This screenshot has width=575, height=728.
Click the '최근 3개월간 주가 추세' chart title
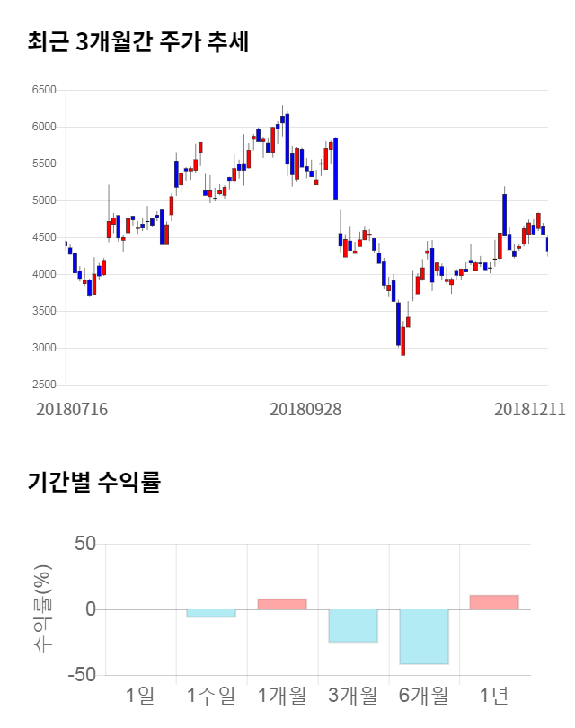click(137, 42)
